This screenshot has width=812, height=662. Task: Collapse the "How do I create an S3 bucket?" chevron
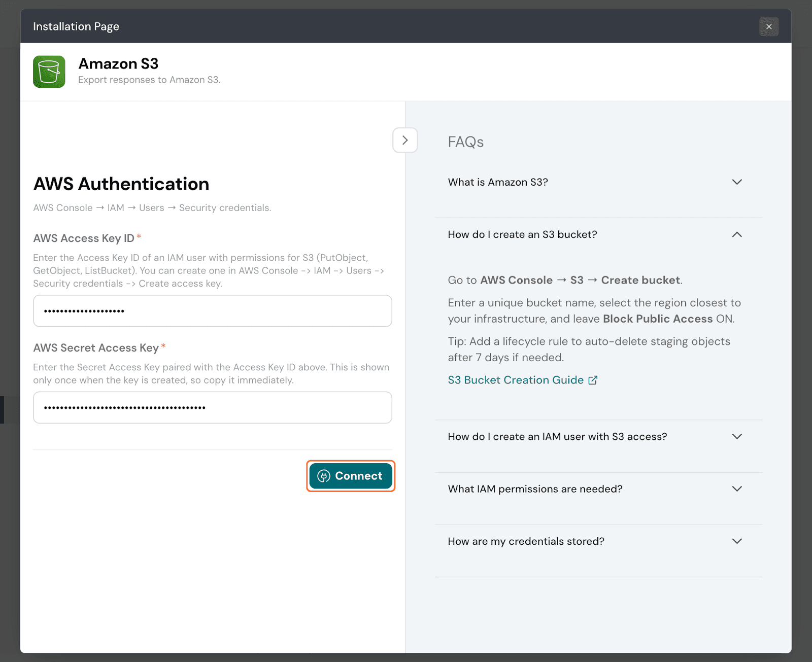[737, 234]
